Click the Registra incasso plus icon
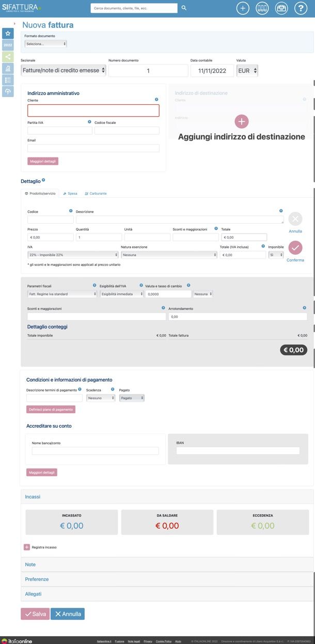Screen dimensions: 315x644 (x=27, y=547)
